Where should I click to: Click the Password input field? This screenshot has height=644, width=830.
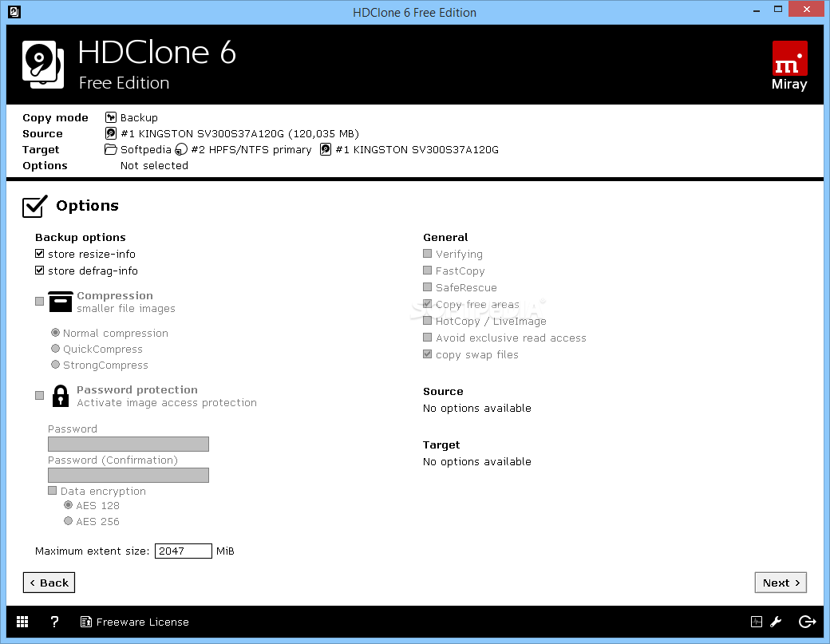coord(128,444)
